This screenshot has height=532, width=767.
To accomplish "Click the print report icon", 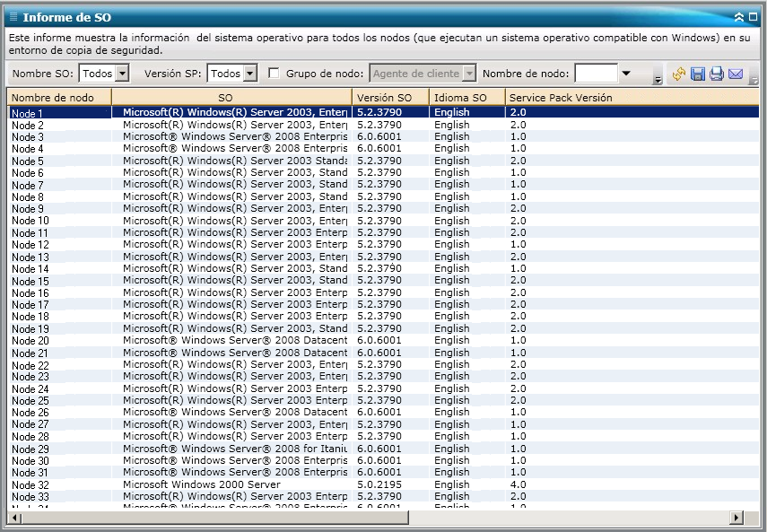I will (x=717, y=74).
